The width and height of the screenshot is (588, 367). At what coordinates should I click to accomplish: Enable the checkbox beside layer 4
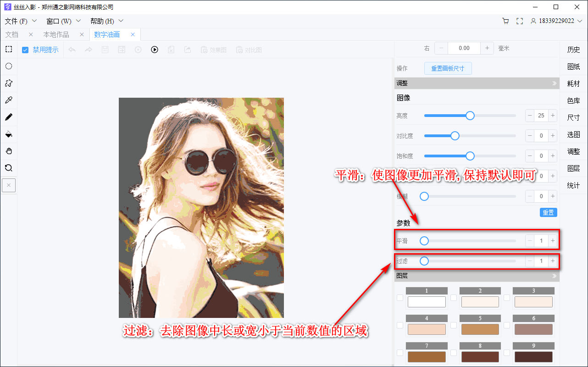pyautogui.click(x=400, y=325)
